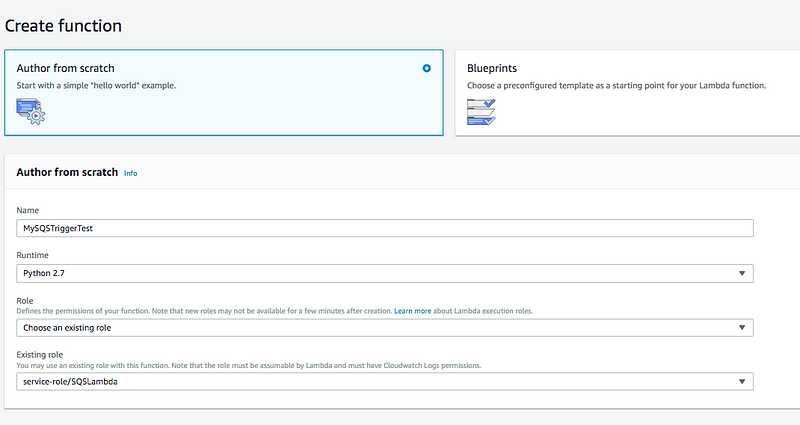
Task: Click the 'Start with a simple hello world example' text
Action: (96, 86)
